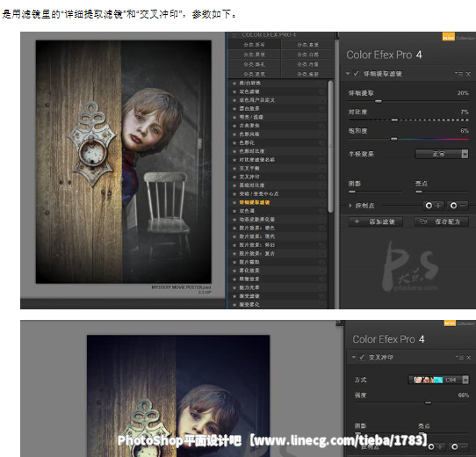Select the 色彩化 filter in list

[247, 142]
